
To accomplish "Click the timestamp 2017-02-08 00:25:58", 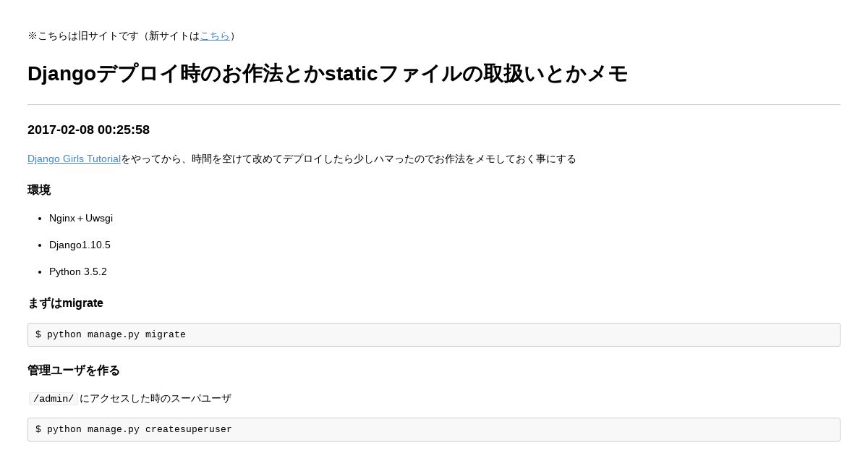I will coord(88,130).
